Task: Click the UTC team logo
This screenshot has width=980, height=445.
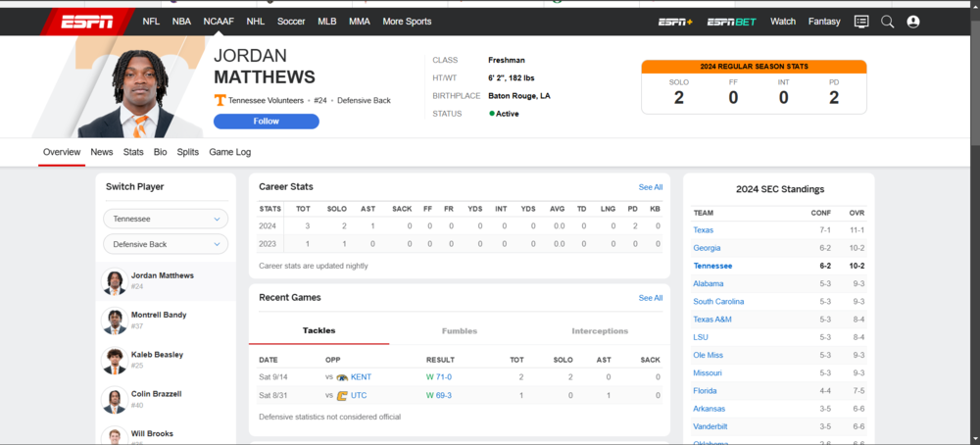Action: [342, 396]
